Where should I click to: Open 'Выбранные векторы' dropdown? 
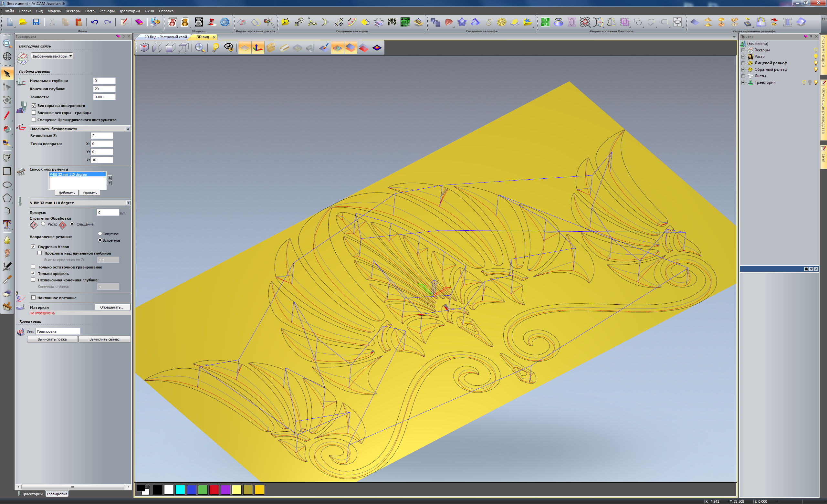(x=52, y=56)
